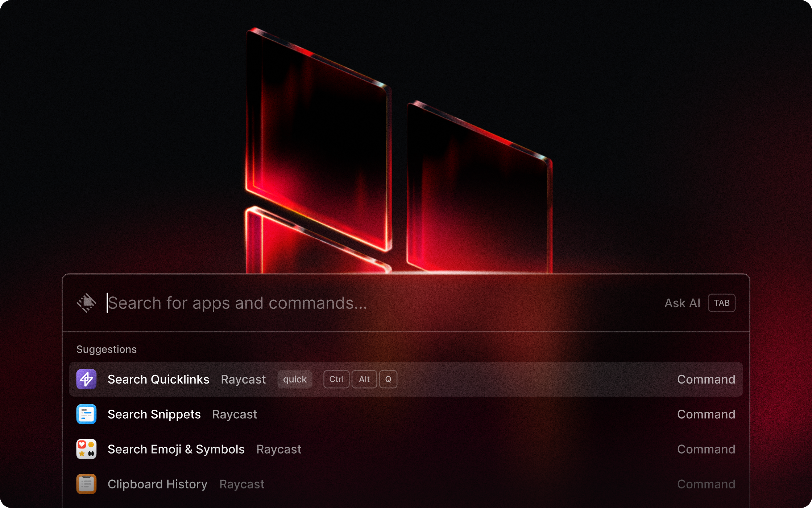Click the 'quick' alias tag
Viewport: 812px width, 508px height.
coord(295,379)
